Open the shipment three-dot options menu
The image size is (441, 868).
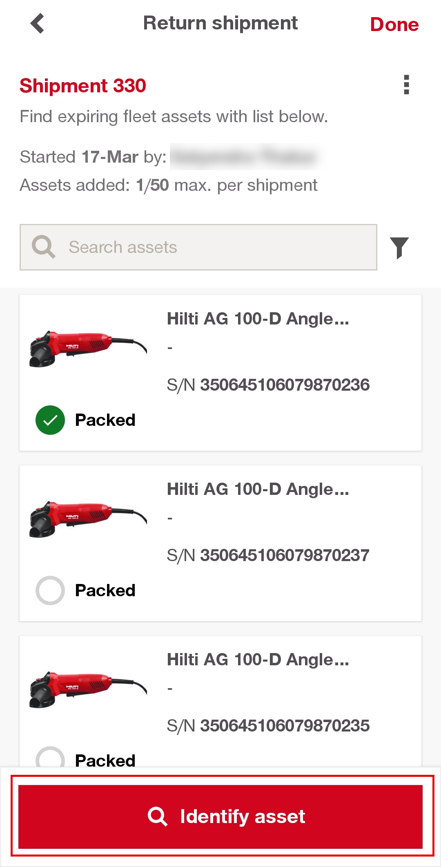coord(406,85)
